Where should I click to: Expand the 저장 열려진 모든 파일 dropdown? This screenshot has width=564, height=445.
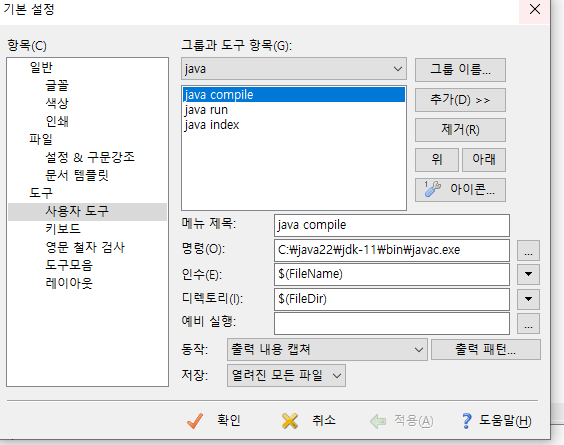286,376
